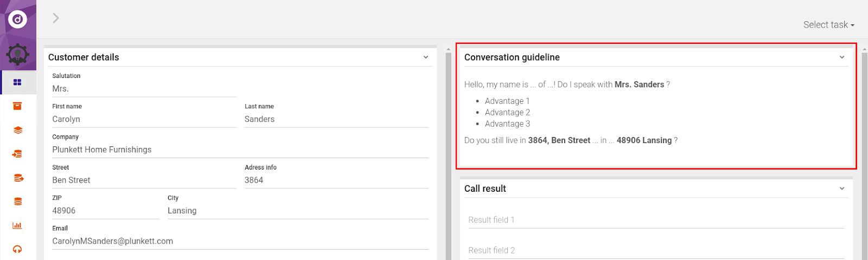Expand the sidebar with the chevron arrow

55,18
